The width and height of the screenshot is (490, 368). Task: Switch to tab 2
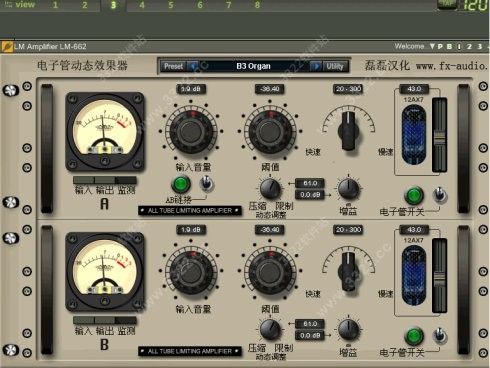[x=85, y=5]
